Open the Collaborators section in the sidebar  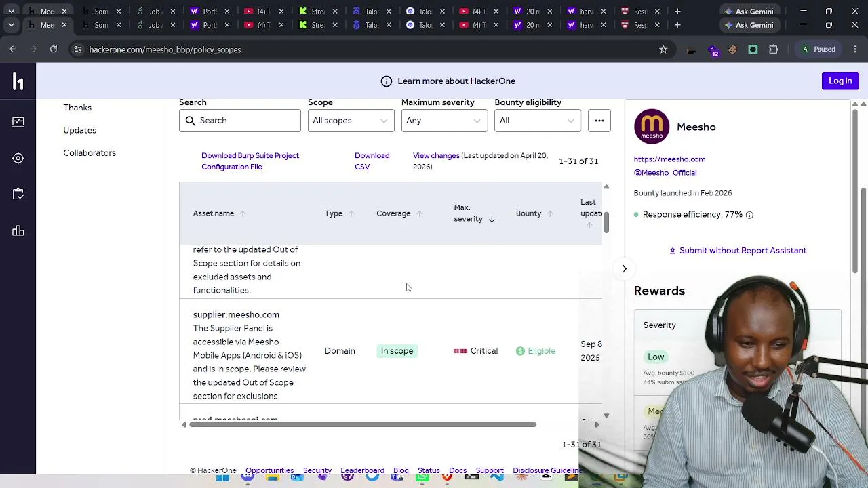pyautogui.click(x=90, y=153)
